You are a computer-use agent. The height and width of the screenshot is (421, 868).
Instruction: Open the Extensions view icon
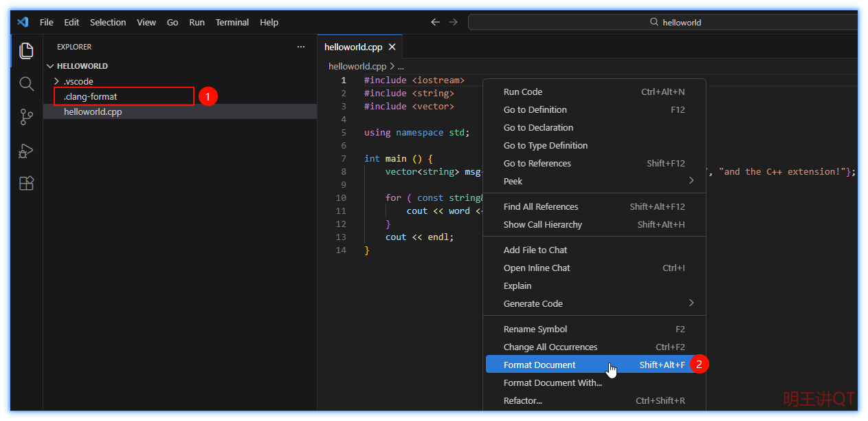point(26,184)
